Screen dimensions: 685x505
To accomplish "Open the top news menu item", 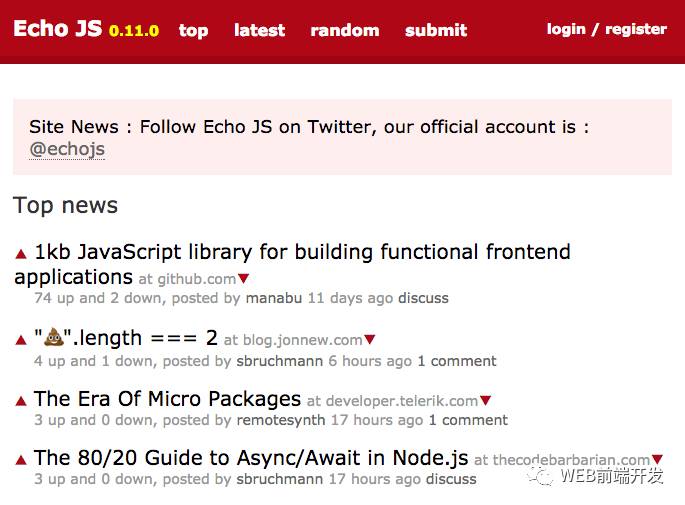I will coord(193,30).
